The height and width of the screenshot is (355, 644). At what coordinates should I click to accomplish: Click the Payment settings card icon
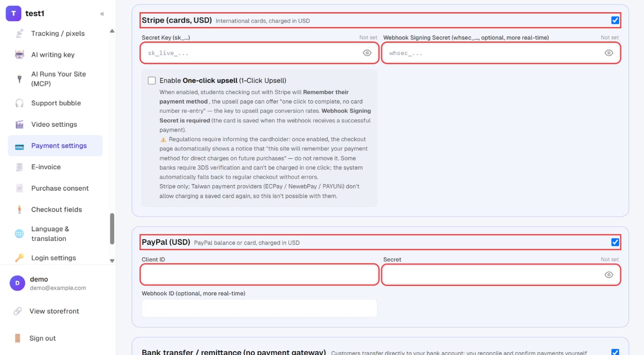19,146
